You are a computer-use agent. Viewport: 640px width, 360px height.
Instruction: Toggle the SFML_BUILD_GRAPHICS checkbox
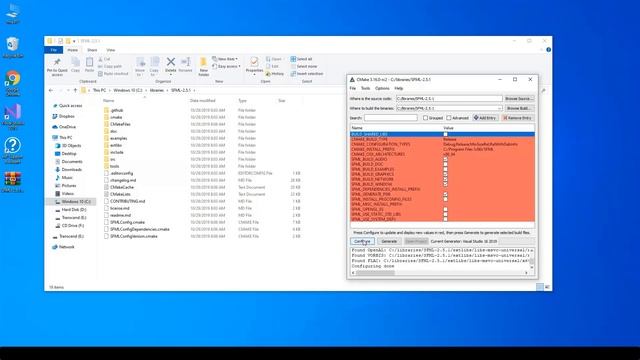point(445,174)
